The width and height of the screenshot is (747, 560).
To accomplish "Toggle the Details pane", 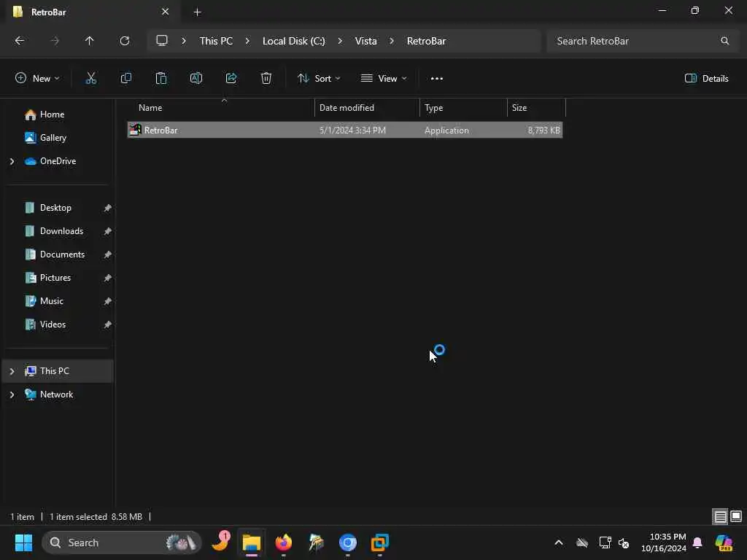I will pos(706,78).
